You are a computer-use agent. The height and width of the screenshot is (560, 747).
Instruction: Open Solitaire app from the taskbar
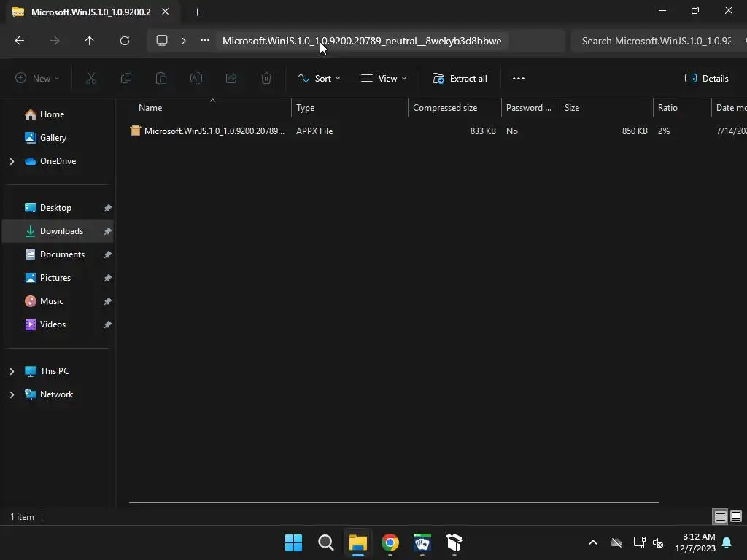(x=422, y=542)
